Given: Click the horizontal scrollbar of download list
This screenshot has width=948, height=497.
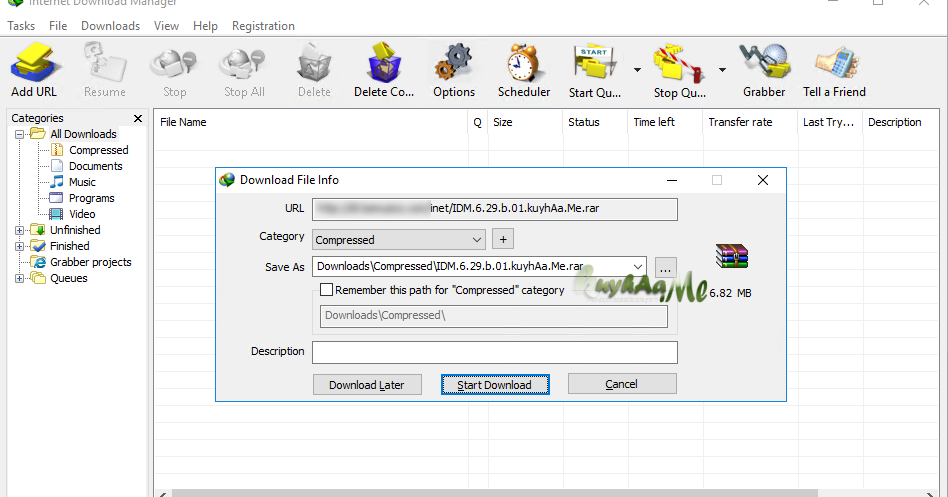Looking at the screenshot, I should [x=495, y=493].
